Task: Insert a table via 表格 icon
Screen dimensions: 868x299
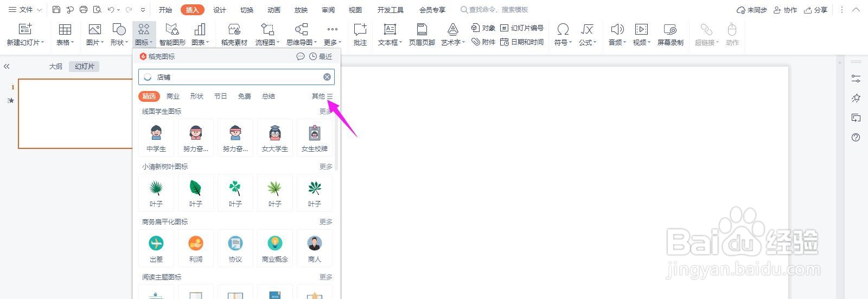Action: pos(65,29)
